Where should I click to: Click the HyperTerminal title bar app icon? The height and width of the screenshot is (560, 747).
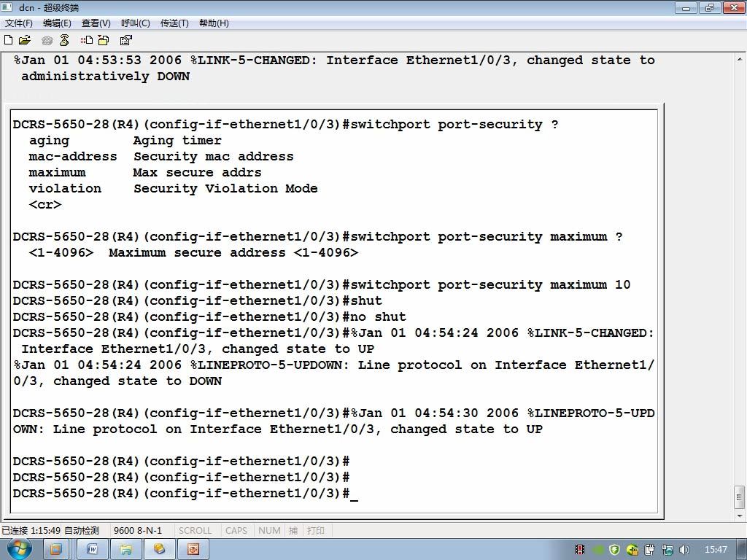pyautogui.click(x=7, y=7)
